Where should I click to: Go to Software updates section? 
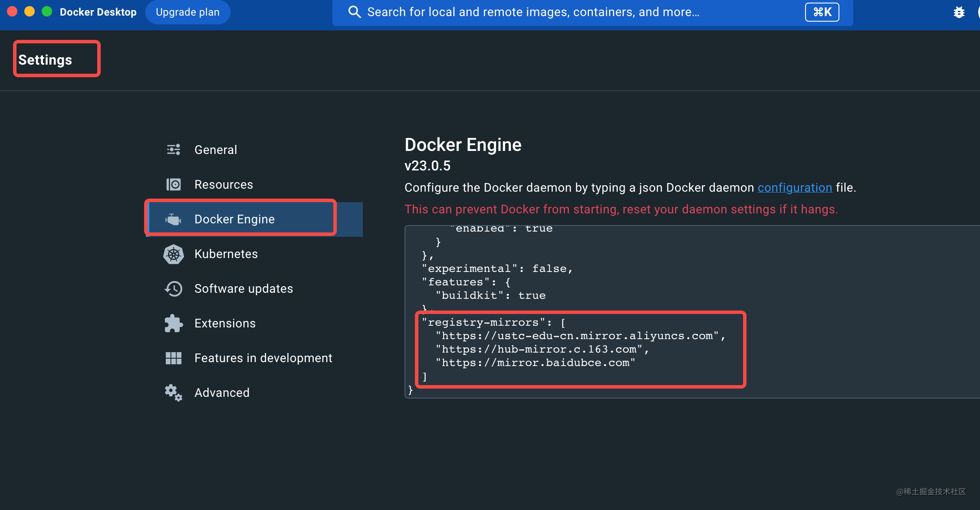(243, 288)
